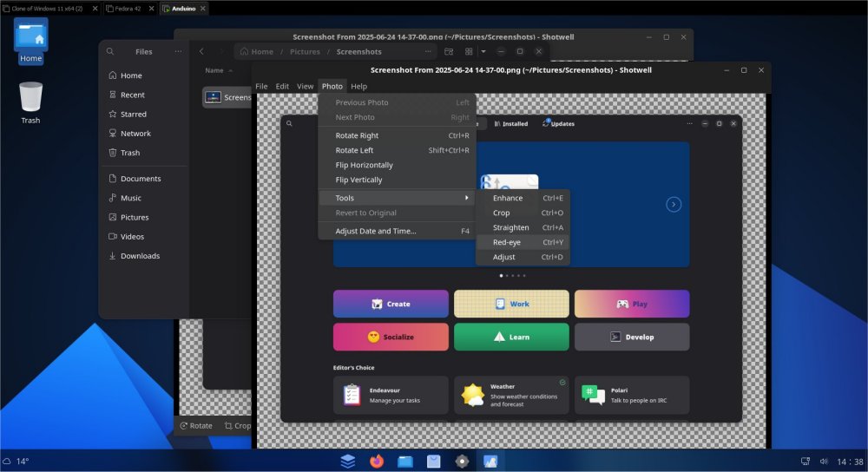868x472 pixels.
Task: Select the Screenshot file thumbnail in Files
Action: click(x=213, y=97)
